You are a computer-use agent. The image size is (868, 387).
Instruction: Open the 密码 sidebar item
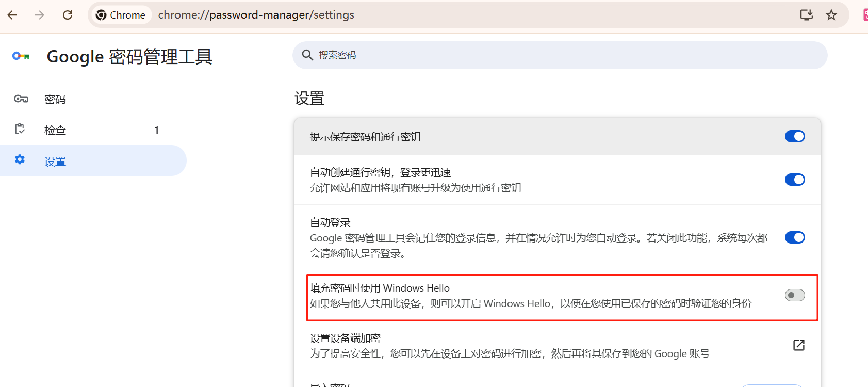click(x=93, y=99)
